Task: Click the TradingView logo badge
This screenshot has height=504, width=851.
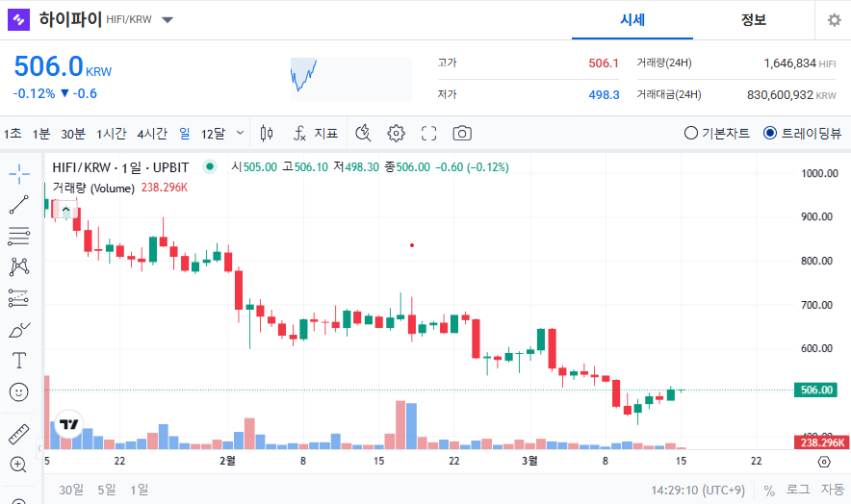Action: tap(69, 424)
